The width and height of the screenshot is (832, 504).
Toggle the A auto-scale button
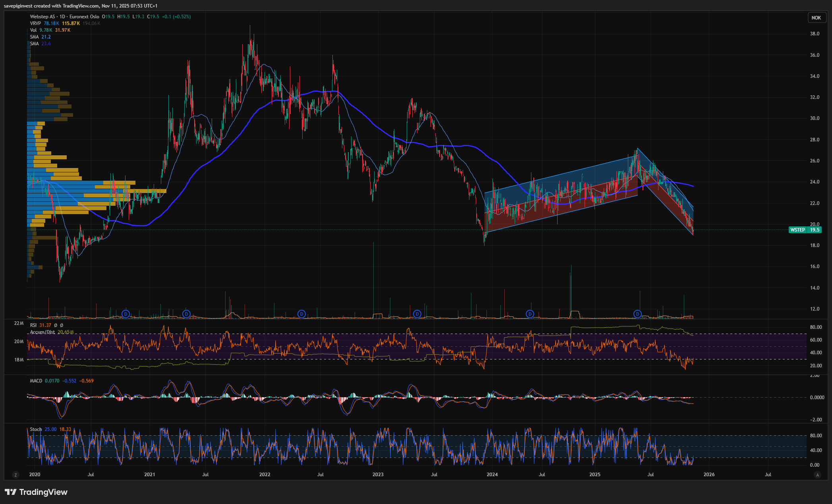817,475
